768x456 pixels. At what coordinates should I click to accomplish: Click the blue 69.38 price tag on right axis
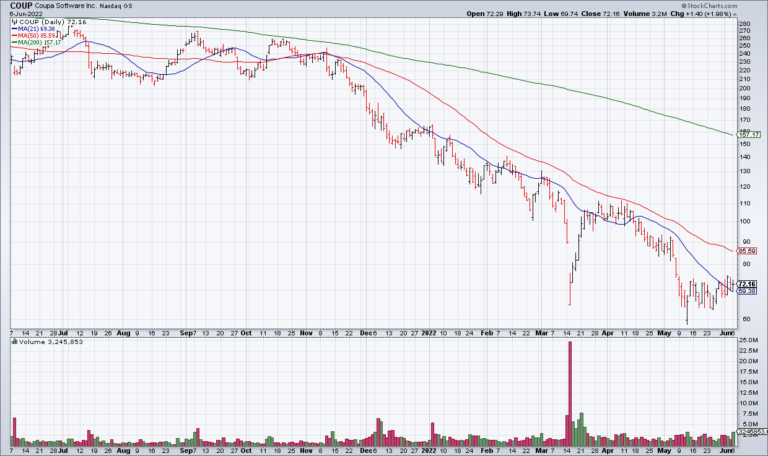click(747, 291)
